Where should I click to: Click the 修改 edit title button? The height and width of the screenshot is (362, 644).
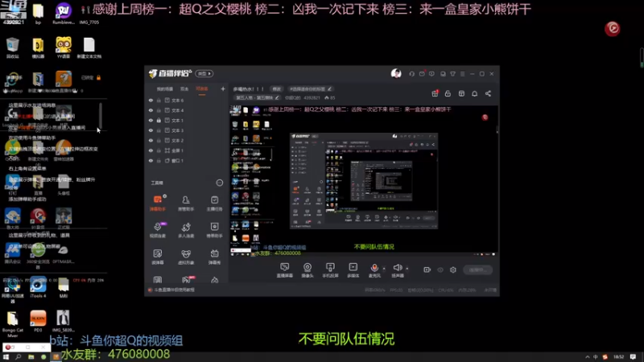pyautogui.click(x=276, y=88)
